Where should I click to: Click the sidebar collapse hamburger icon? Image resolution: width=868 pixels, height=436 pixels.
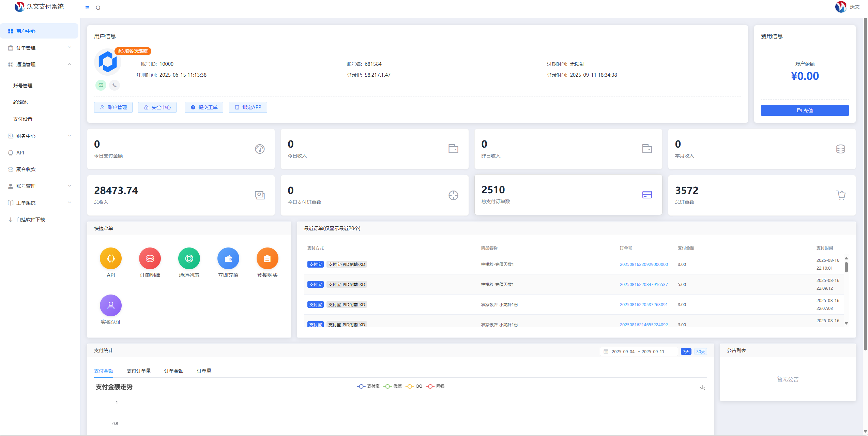pos(87,8)
